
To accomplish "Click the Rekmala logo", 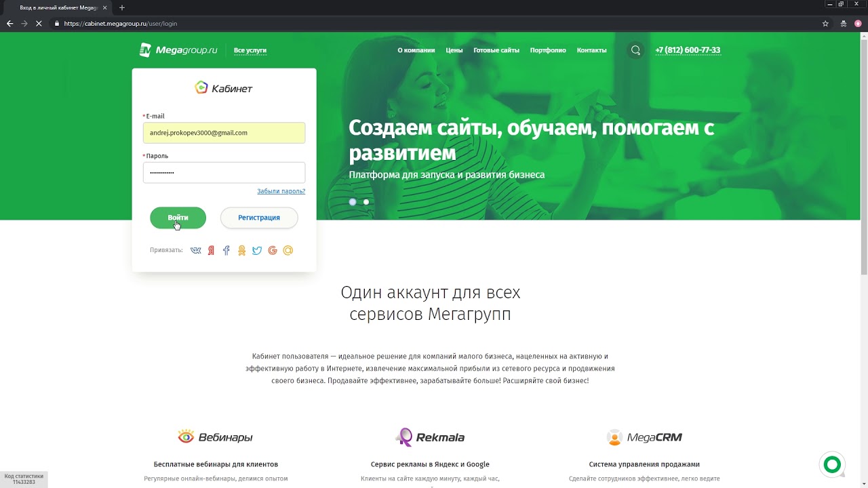I will (430, 437).
